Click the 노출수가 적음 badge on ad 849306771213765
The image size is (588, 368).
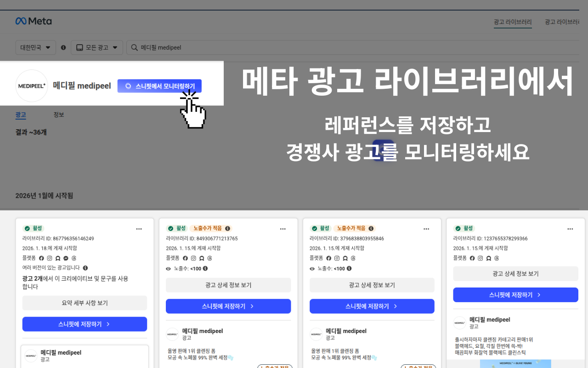tap(211, 229)
